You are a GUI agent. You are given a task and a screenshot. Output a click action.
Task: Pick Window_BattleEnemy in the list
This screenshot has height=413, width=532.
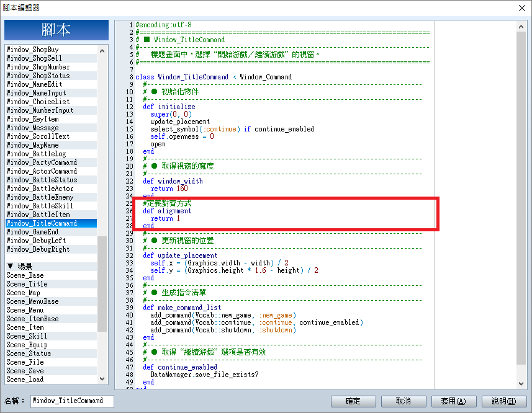click(52, 197)
